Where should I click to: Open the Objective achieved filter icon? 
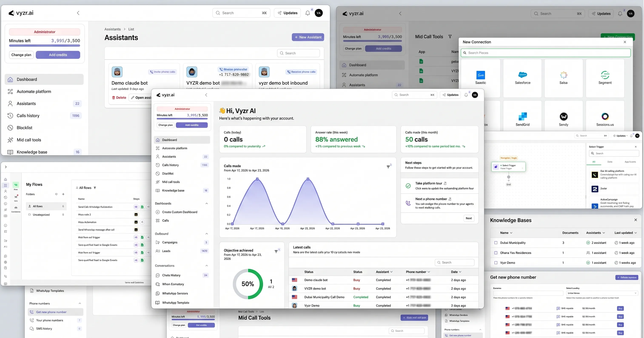pos(276,251)
